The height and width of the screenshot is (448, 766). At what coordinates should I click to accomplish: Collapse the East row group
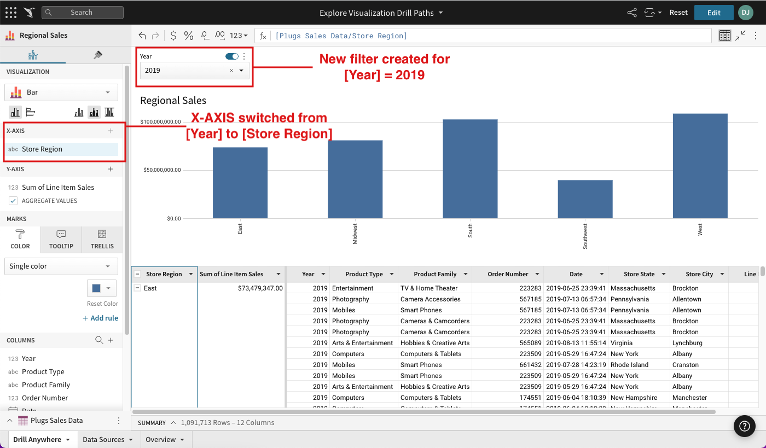[x=137, y=288]
